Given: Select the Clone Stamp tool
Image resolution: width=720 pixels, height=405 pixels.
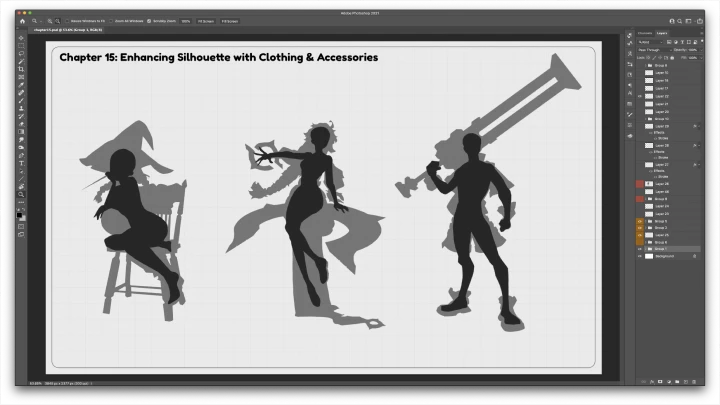Looking at the screenshot, I should tap(21, 108).
